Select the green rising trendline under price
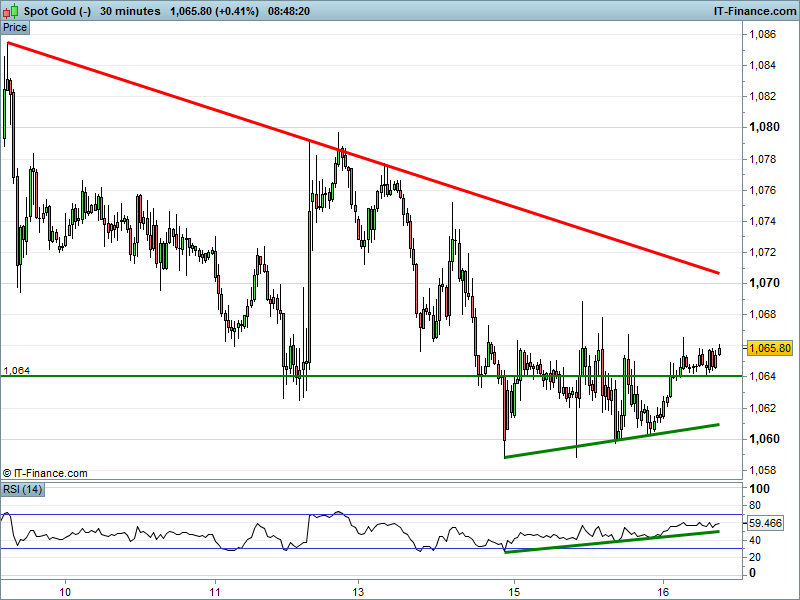This screenshot has height=600, width=800. click(610, 441)
